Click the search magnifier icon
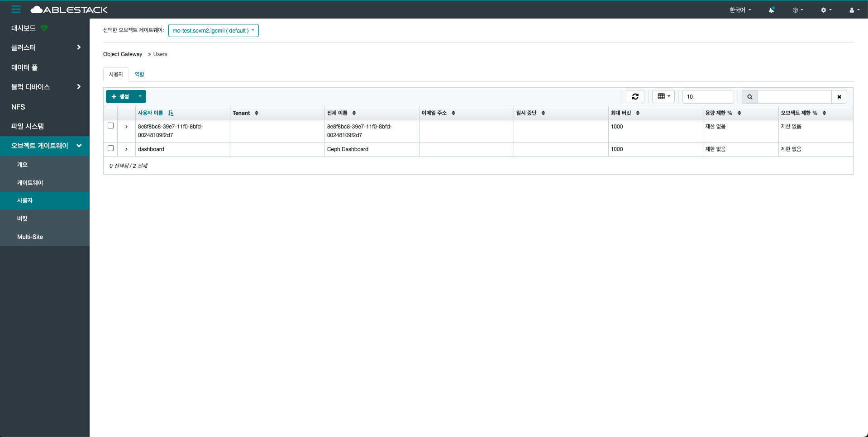 749,97
